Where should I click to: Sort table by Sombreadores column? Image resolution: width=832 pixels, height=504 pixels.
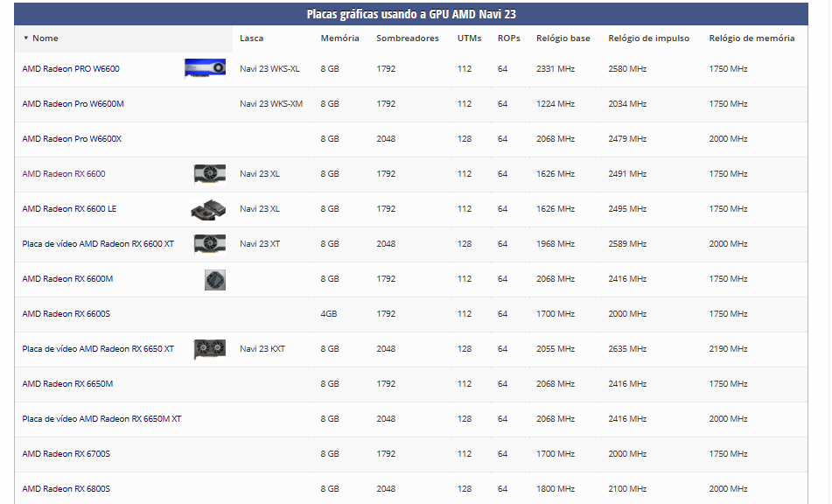point(408,38)
